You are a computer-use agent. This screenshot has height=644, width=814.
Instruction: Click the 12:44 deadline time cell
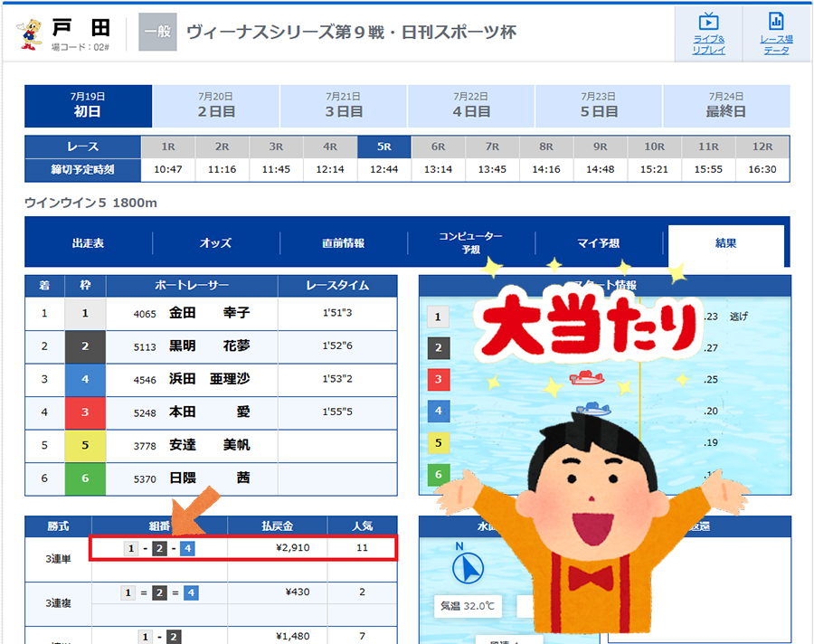coord(384,169)
